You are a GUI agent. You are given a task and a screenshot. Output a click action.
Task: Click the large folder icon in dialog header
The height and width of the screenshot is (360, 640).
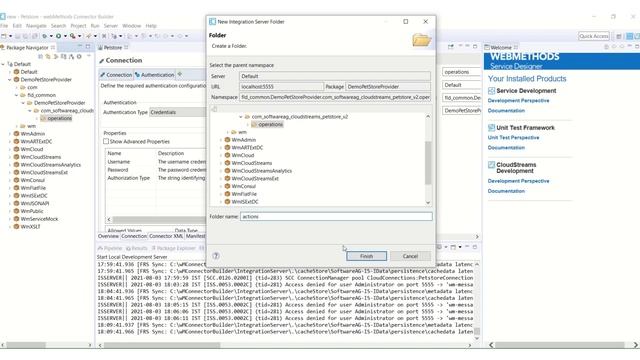click(421, 40)
